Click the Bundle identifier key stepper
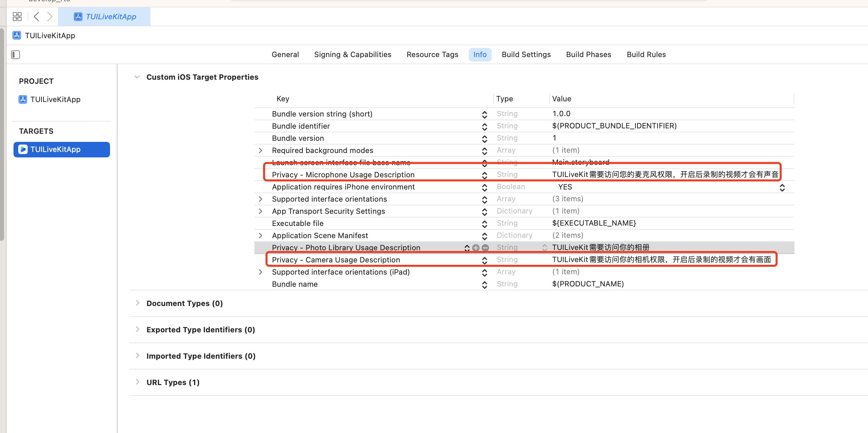Viewport: 868px width, 433px height. click(484, 126)
